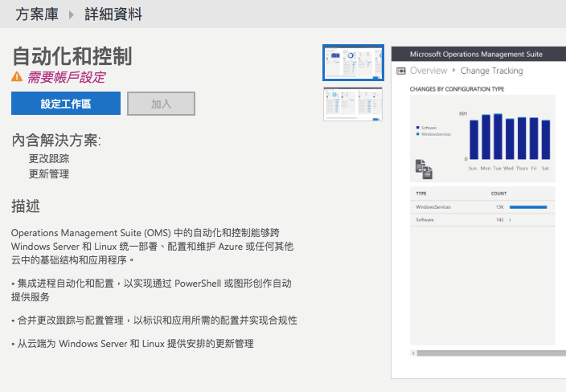566x392 pixels.
Task: Click the breadcrumb arrow after 方案庫
Action: [72, 14]
